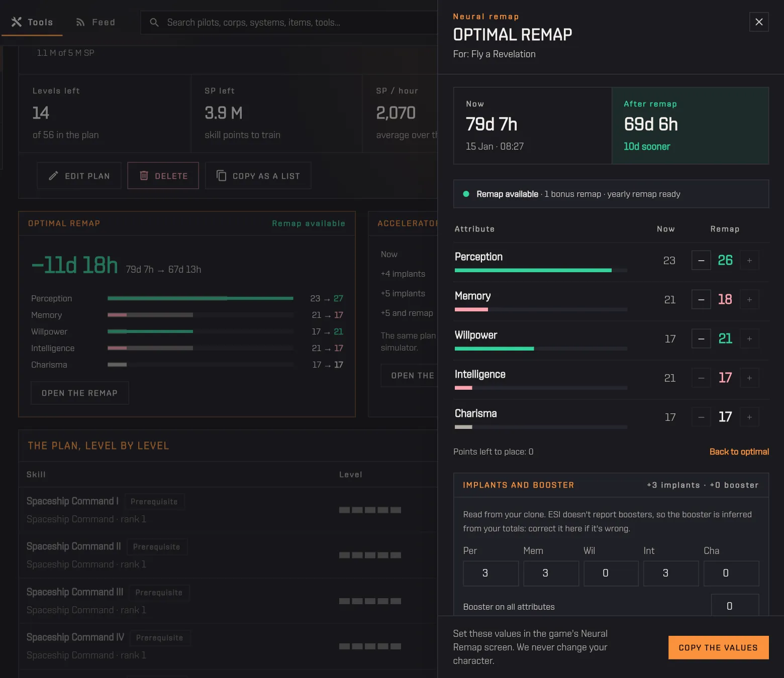This screenshot has width=784, height=678.
Task: Click the Intelligence slider bar in remap panel
Action: pyautogui.click(x=541, y=388)
